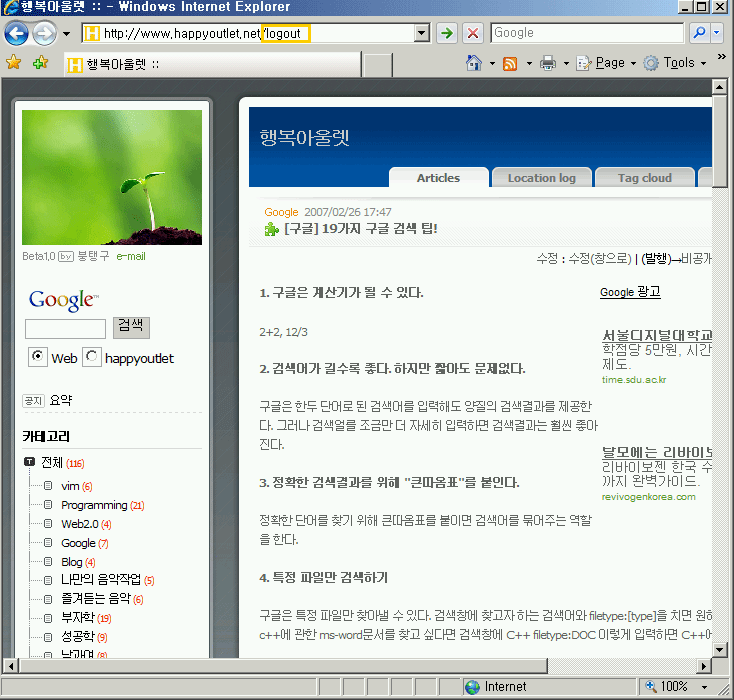This screenshot has width=734, height=700.
Task: Open the Feeds dropdown arrow
Action: tap(529, 63)
